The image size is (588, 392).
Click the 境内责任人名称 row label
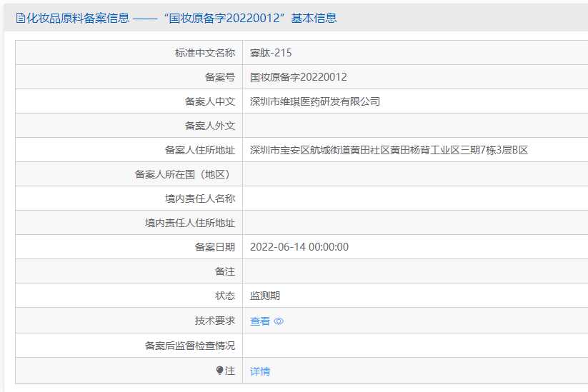[200, 198]
